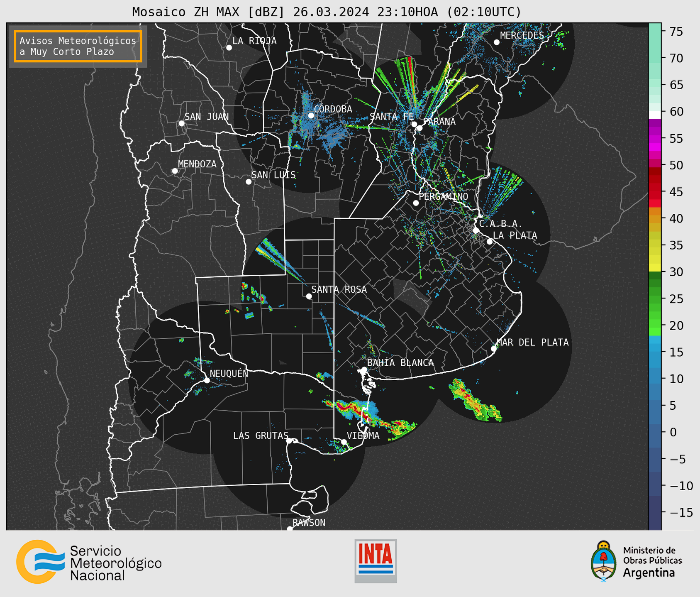700x597 pixels.
Task: Select the VIEDMA city marker
Action: pyautogui.click(x=344, y=442)
